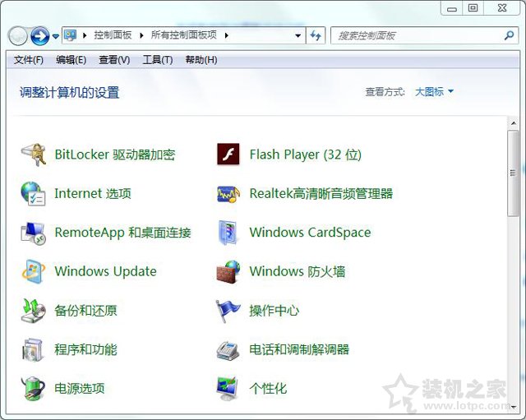Open the 个性化 text link
The image size is (526, 420).
tap(268, 389)
